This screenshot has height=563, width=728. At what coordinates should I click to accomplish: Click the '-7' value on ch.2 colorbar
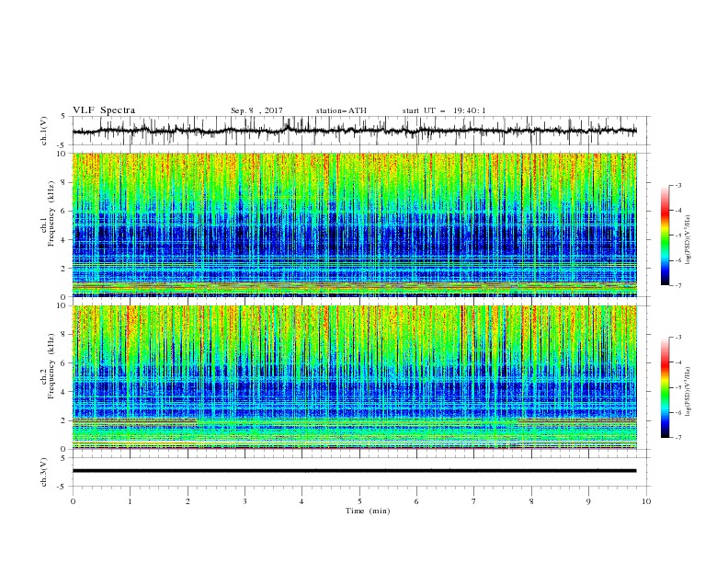(677, 438)
